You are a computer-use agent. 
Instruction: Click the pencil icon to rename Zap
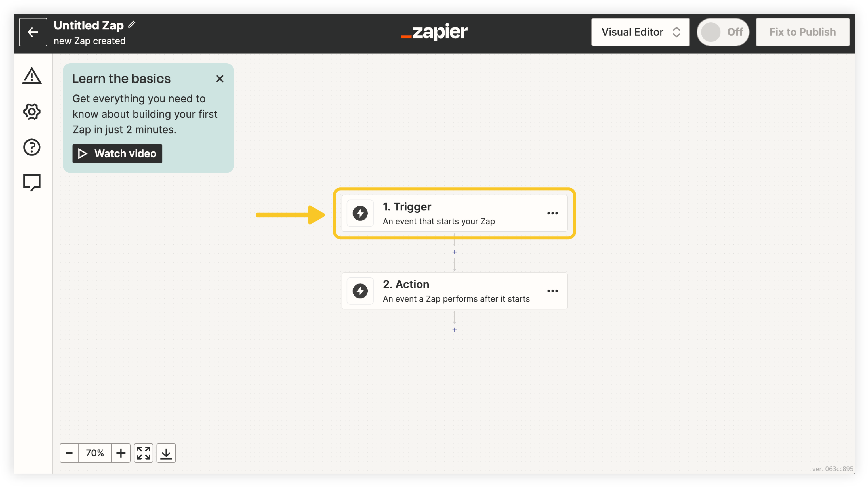click(132, 24)
